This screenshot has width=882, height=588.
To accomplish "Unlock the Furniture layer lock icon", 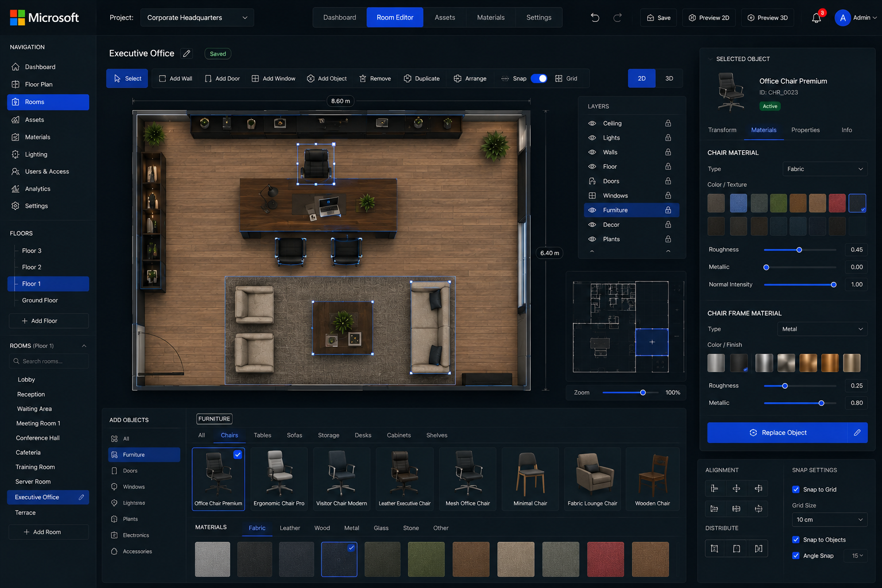I will 668,210.
